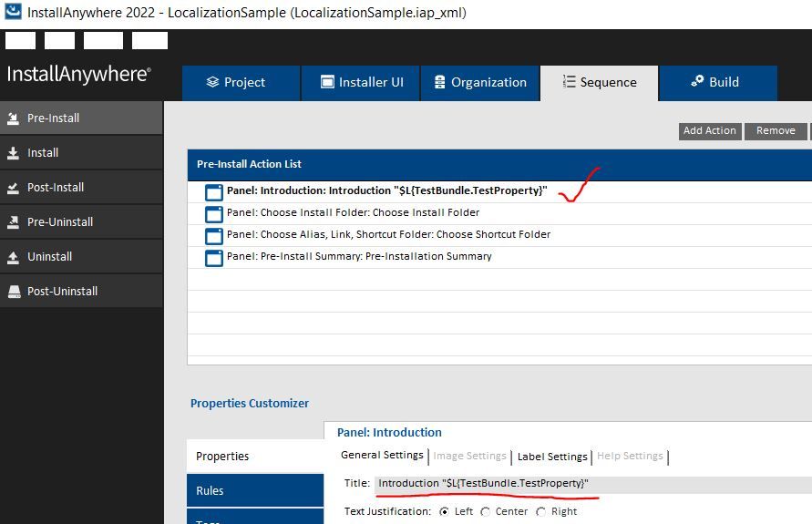Open the Properties customizer section
The width and height of the screenshot is (812, 524).
255,457
